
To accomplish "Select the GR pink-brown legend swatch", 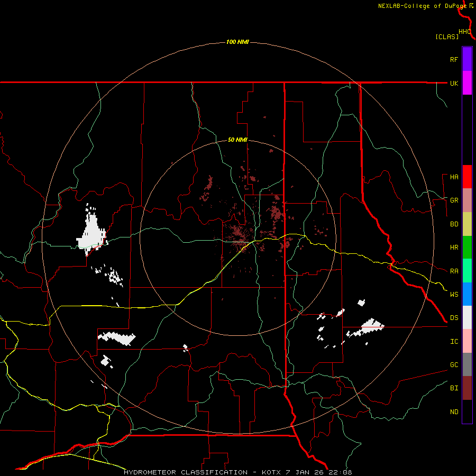I will click(x=467, y=200).
